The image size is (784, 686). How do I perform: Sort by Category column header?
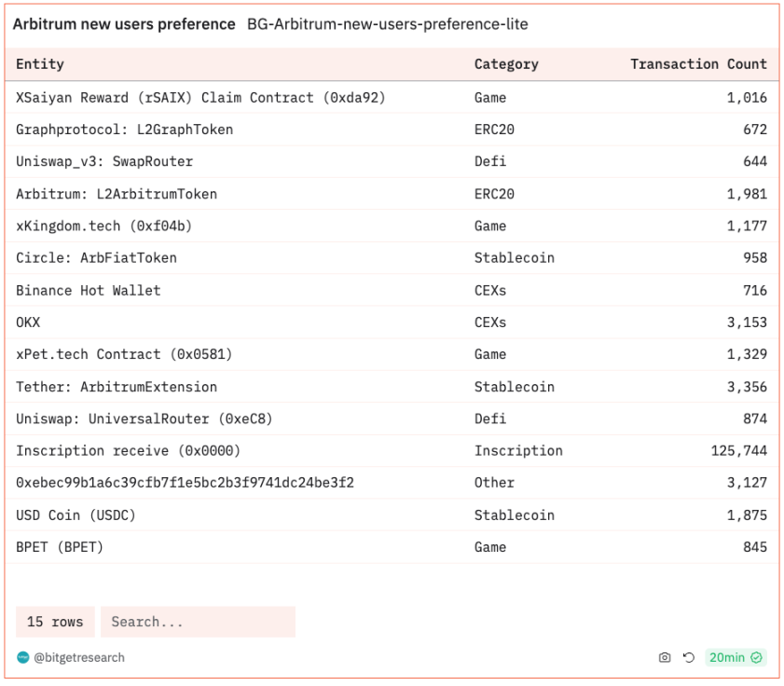pos(506,64)
